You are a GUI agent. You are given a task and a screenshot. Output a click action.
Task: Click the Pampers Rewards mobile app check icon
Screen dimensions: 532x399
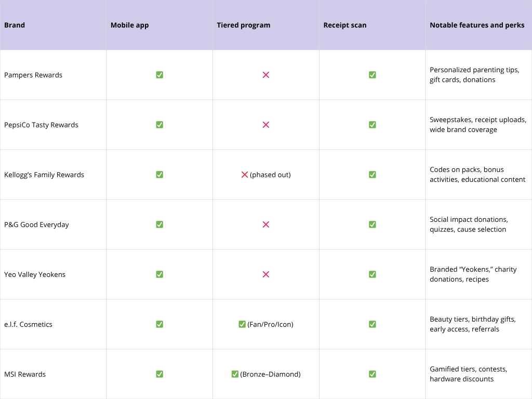click(x=159, y=75)
